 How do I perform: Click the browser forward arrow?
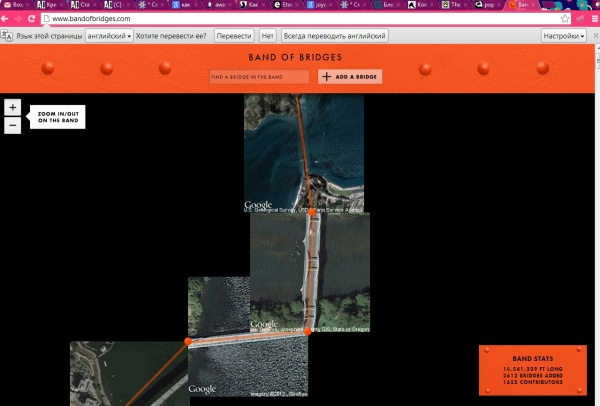click(x=18, y=19)
